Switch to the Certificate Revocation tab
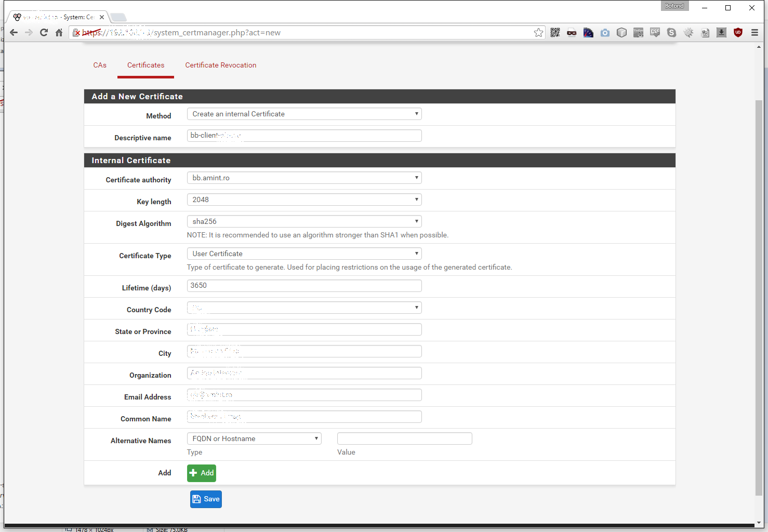Screen dimensions: 768x532 [x=221, y=65]
